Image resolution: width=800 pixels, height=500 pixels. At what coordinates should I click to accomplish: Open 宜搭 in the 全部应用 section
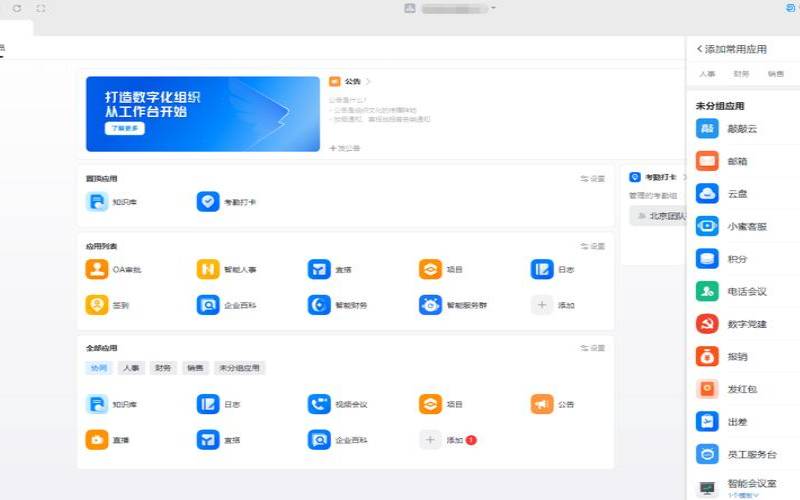(x=218, y=440)
